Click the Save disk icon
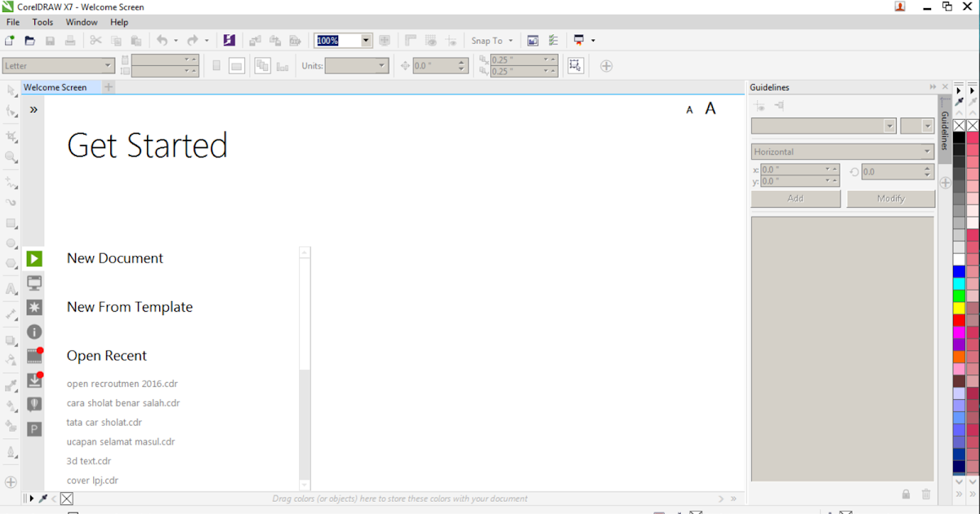This screenshot has height=514, width=980. click(x=51, y=40)
